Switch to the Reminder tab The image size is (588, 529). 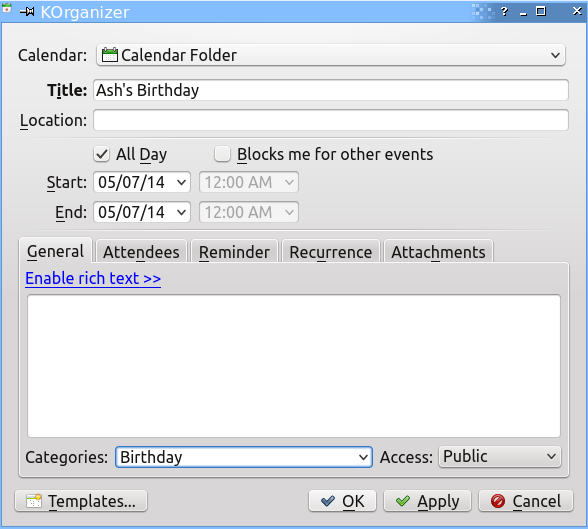coord(234,252)
